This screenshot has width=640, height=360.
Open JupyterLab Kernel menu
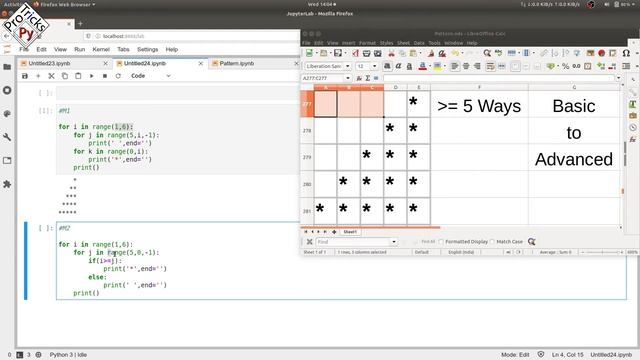click(x=101, y=49)
